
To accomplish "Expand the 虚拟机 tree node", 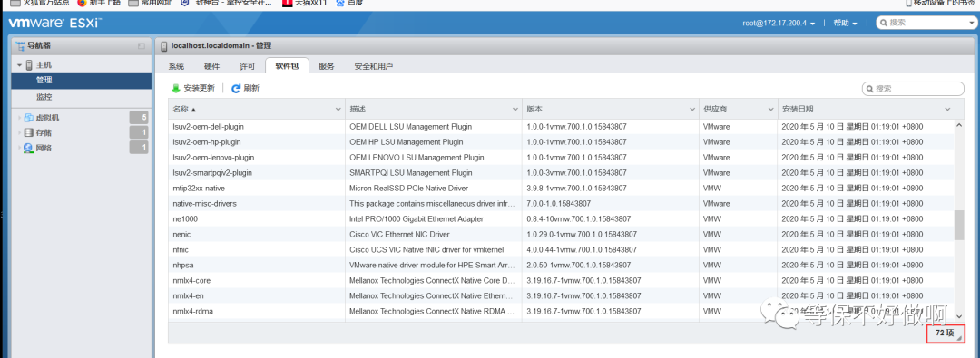I will click(20, 118).
